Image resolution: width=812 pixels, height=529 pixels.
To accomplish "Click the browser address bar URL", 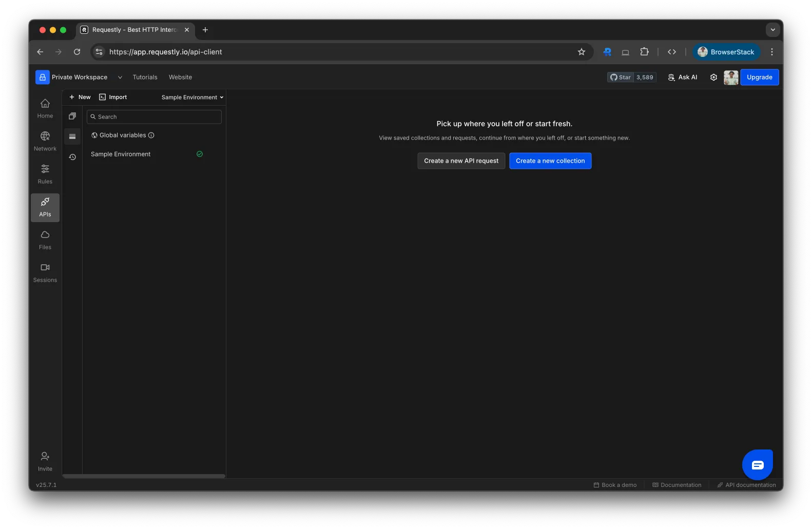I will 165,52.
